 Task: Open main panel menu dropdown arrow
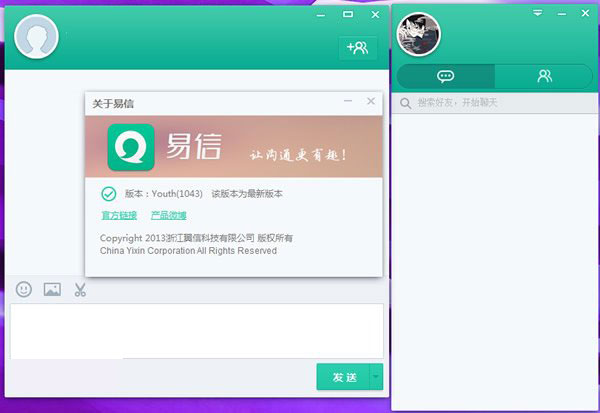click(538, 13)
